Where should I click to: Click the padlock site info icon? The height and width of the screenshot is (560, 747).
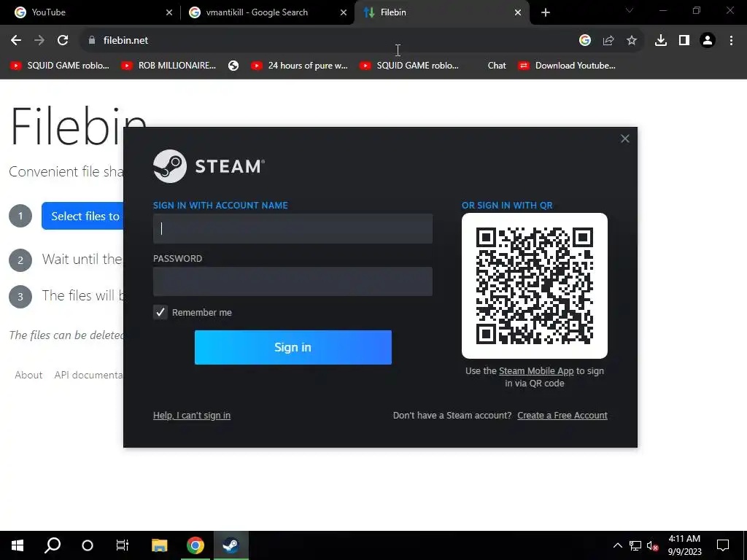(92, 41)
